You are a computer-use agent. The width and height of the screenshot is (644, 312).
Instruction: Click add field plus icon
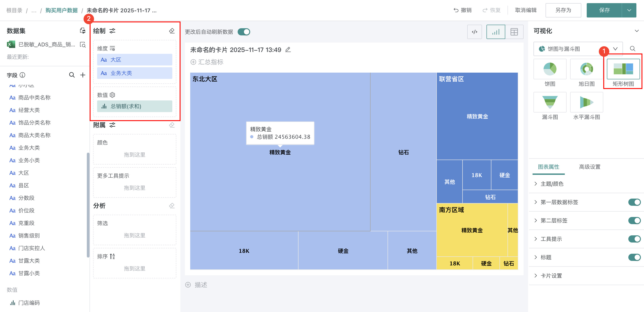click(x=83, y=75)
